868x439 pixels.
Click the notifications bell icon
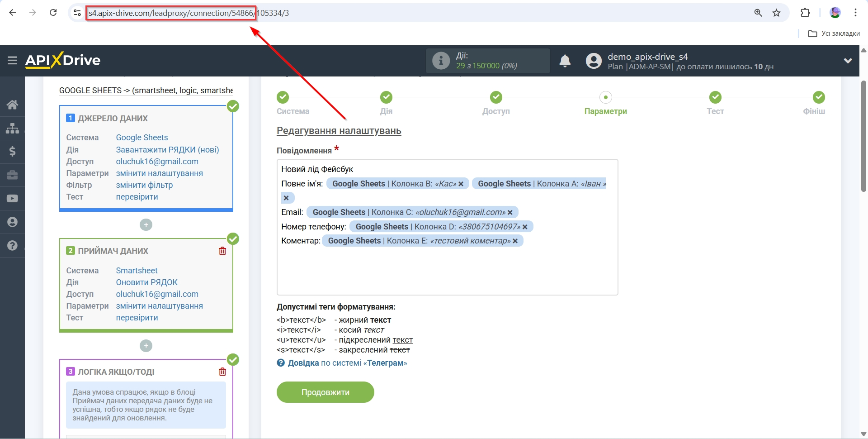pyautogui.click(x=565, y=61)
